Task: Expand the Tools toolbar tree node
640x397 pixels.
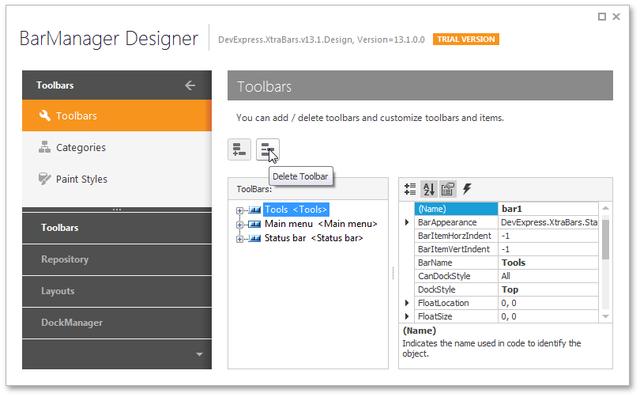Action: click(240, 211)
